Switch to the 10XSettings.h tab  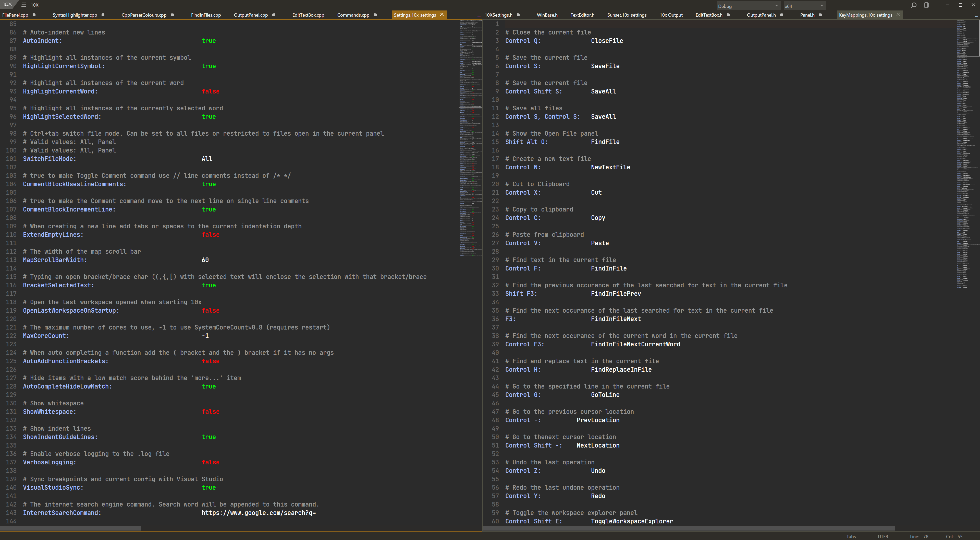[x=498, y=15]
